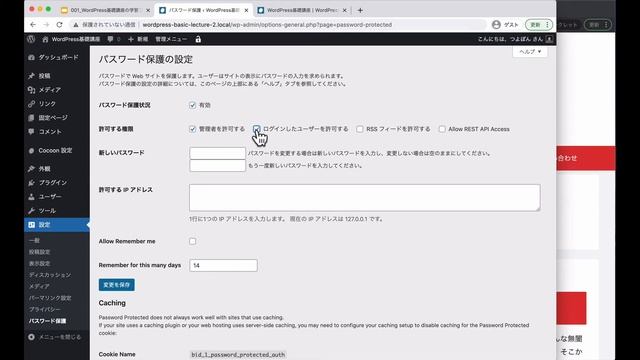Enable Allow REST API Access checkbox
This screenshot has height=360, width=640.
442,129
